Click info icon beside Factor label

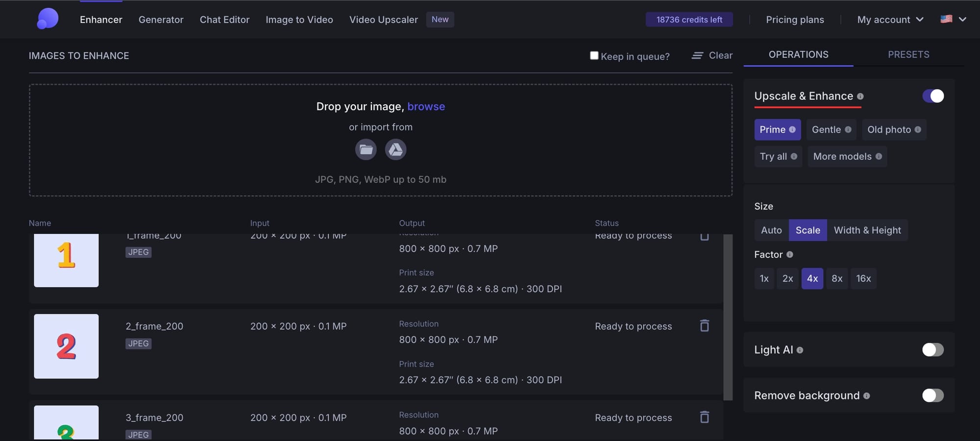(x=789, y=255)
